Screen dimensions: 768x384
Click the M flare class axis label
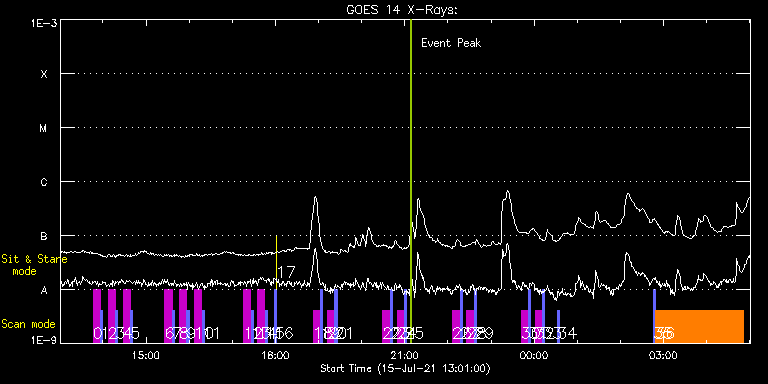44,128
